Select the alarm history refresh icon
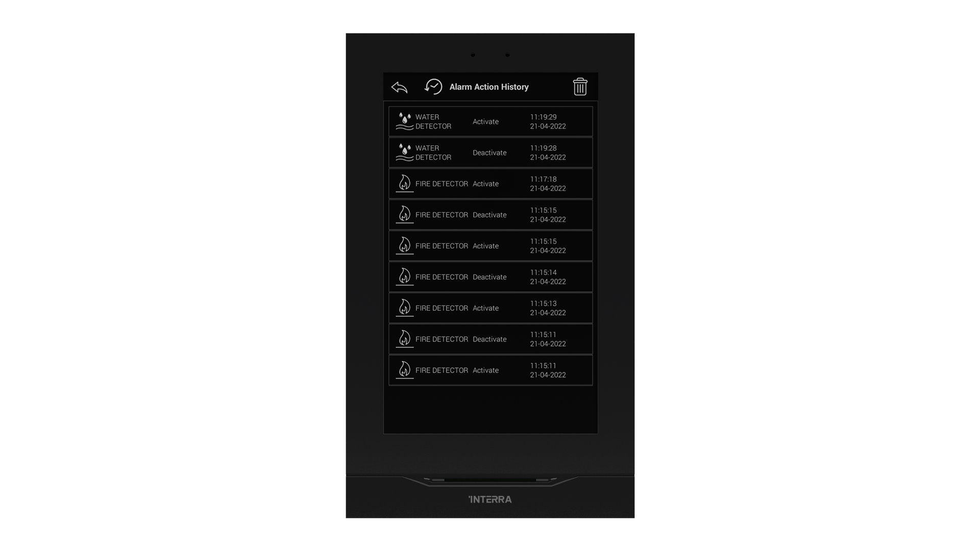980x551 pixels. (433, 86)
